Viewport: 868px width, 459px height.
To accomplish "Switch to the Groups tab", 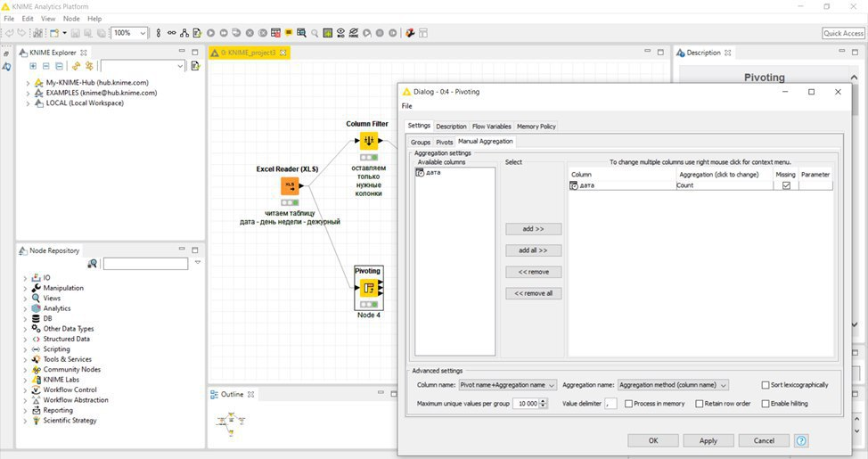I will coord(420,143).
